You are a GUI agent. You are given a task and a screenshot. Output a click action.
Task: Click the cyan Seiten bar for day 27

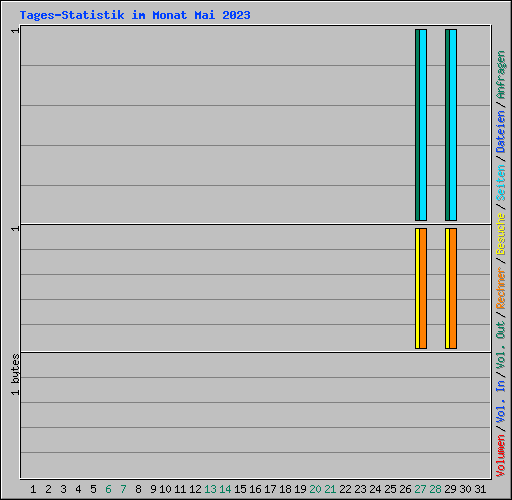(x=423, y=125)
